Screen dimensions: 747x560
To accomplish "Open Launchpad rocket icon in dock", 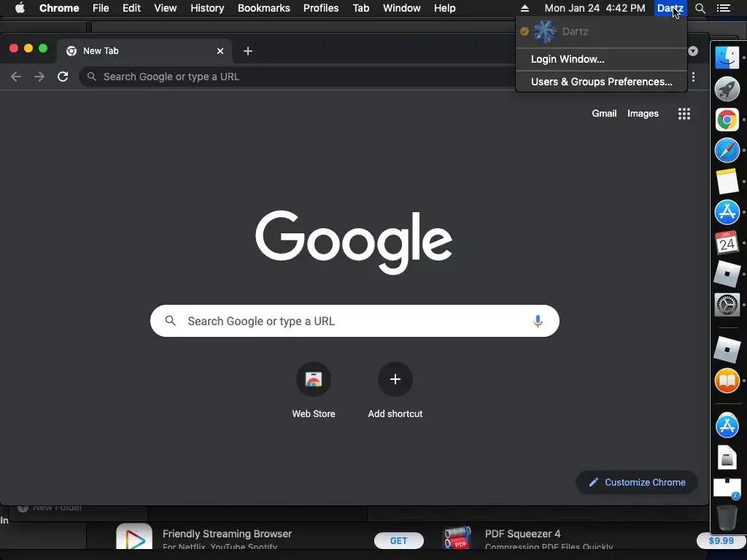I will tap(727, 89).
